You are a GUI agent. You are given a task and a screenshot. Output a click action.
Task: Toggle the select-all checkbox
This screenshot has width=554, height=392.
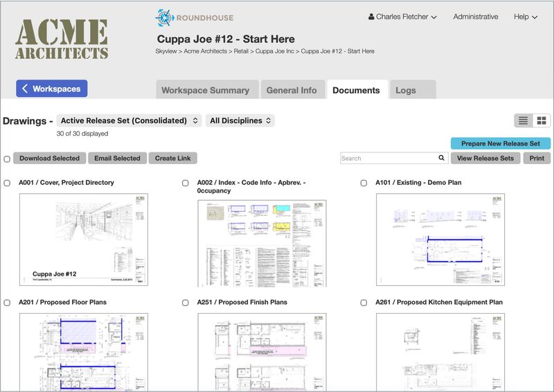7,159
